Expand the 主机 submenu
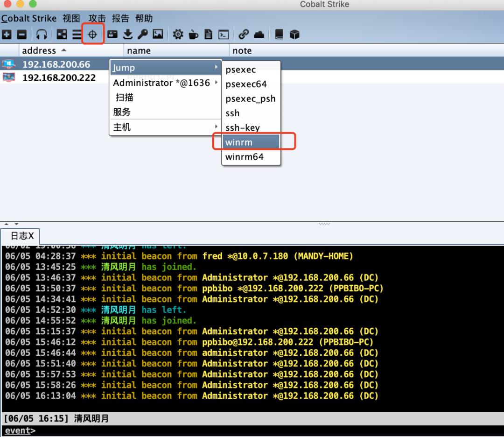This screenshot has width=504, height=437. (x=166, y=127)
